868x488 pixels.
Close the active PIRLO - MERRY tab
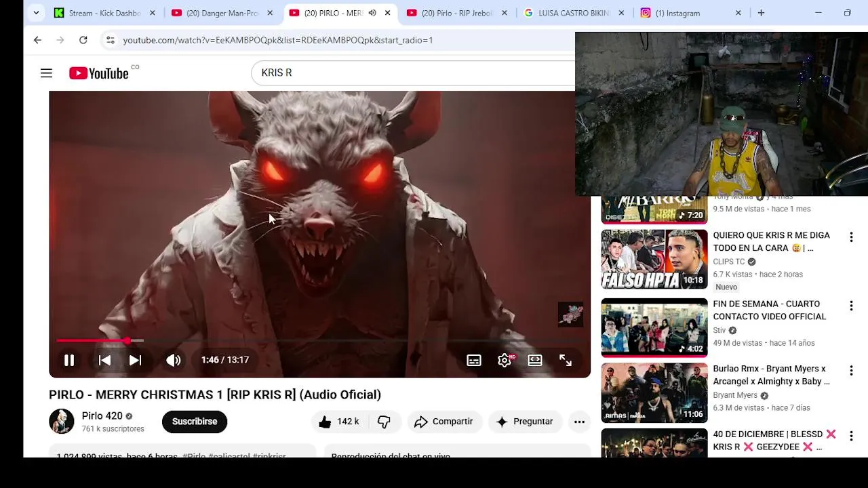click(x=387, y=13)
